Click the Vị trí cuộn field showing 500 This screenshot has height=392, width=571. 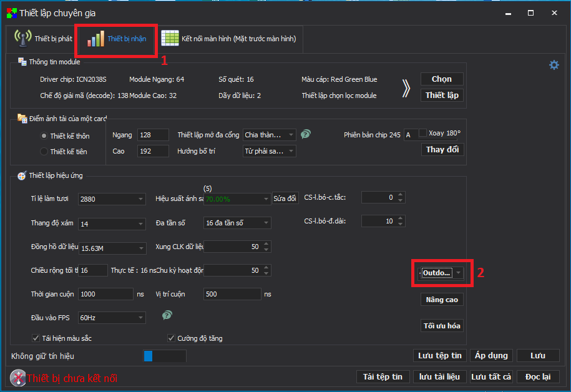pos(232,294)
